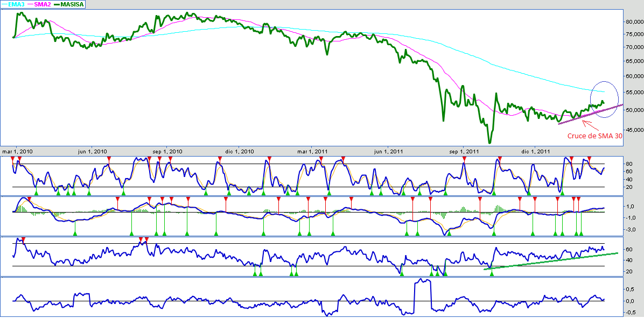
Task: Click the 1,0 label on MACD panel axis
Action: coord(629,207)
